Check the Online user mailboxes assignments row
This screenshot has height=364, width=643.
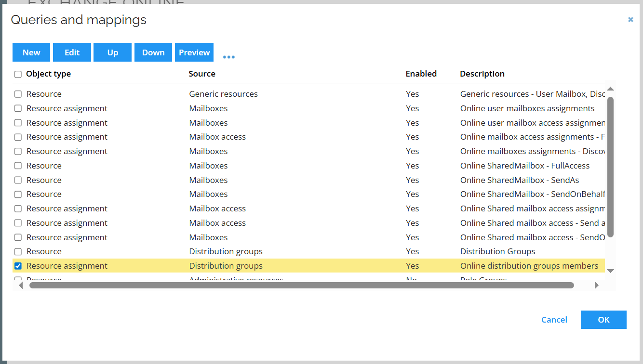pos(18,108)
